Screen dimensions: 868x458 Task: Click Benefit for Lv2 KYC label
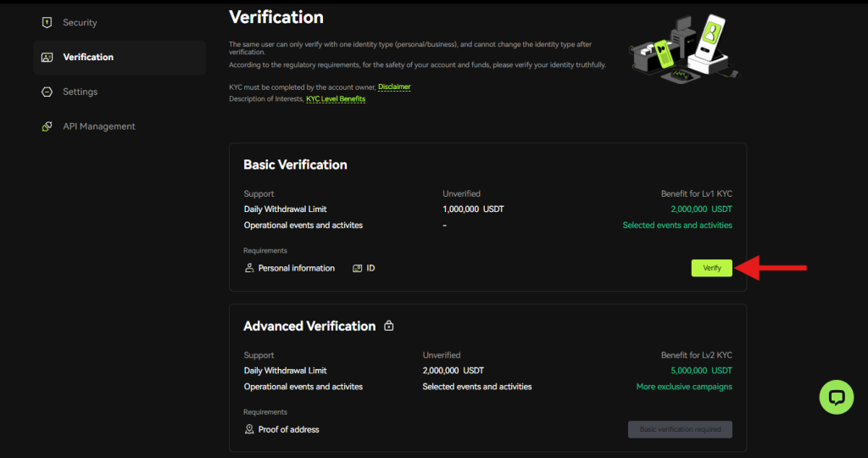coord(697,355)
